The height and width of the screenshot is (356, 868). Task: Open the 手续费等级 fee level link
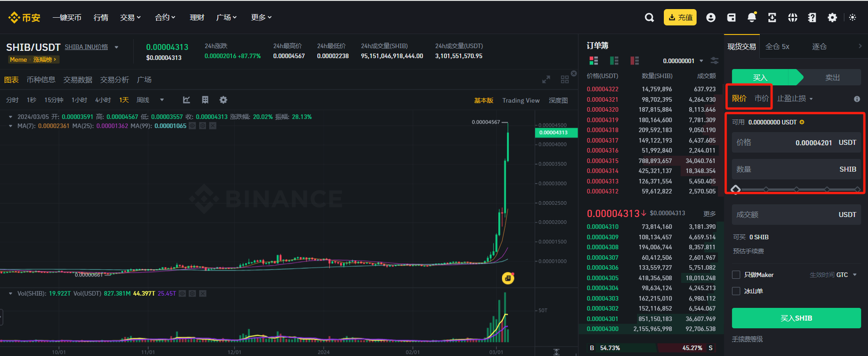pyautogui.click(x=748, y=339)
